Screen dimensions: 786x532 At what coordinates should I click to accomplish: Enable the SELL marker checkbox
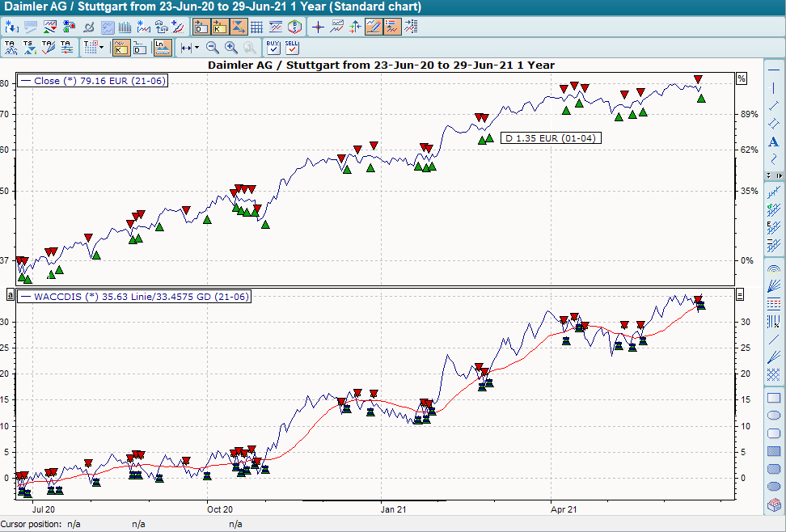click(x=291, y=47)
